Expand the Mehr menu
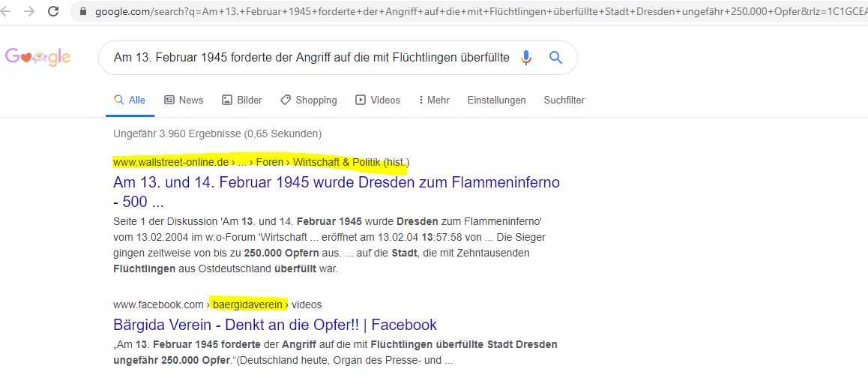The height and width of the screenshot is (384, 868). click(x=433, y=100)
